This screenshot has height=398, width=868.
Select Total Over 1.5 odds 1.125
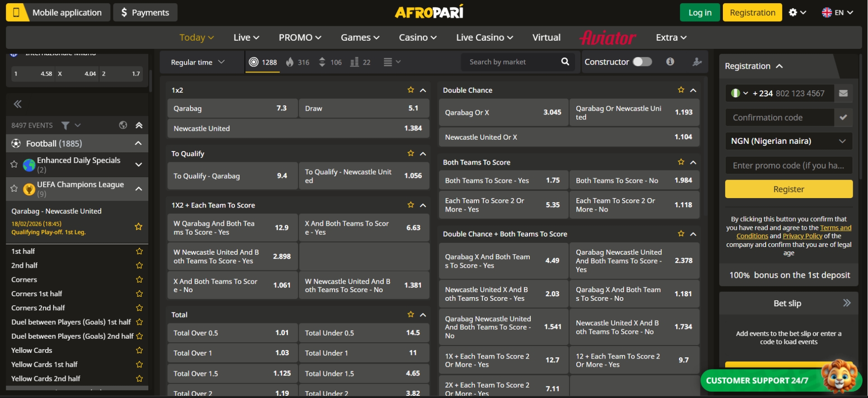tap(232, 374)
